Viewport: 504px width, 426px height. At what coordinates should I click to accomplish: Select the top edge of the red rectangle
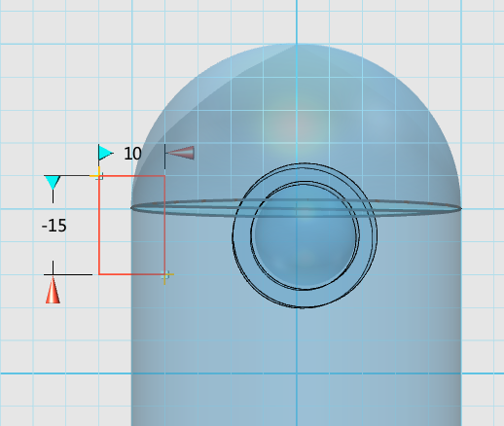click(x=132, y=176)
